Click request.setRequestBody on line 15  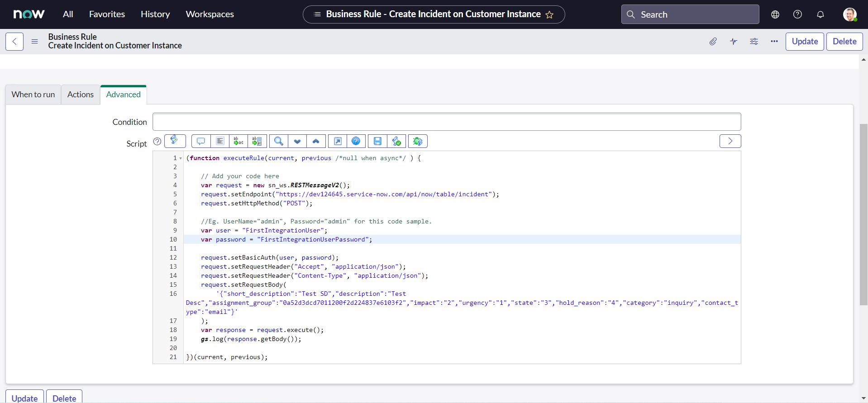tap(242, 285)
